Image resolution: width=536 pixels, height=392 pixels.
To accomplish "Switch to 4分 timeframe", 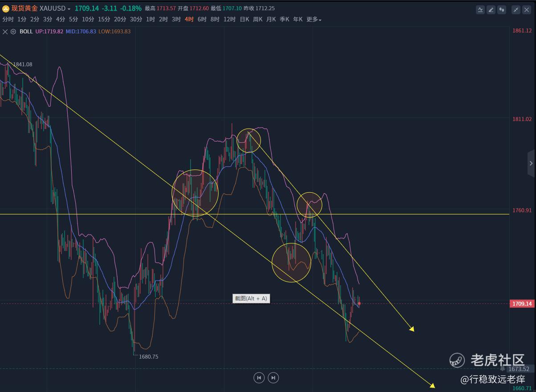I will point(61,20).
